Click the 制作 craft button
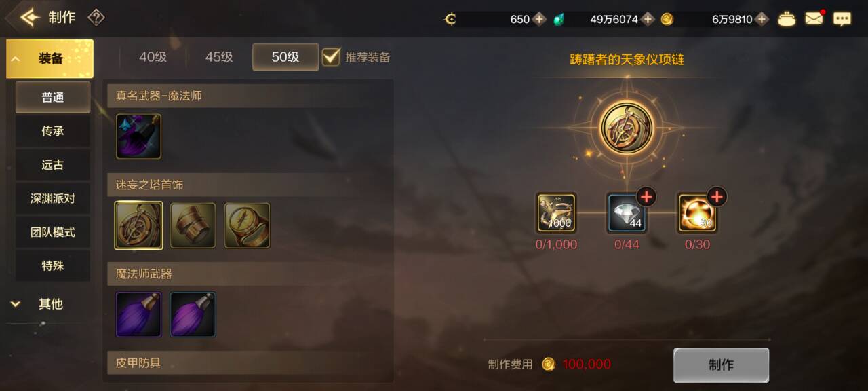The image size is (868, 391). tap(721, 365)
